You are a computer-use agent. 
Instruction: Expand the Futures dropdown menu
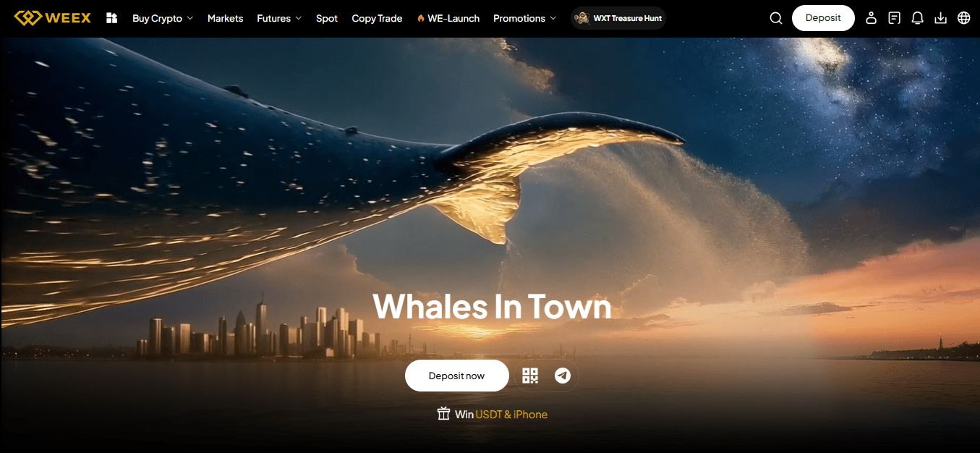point(279,18)
